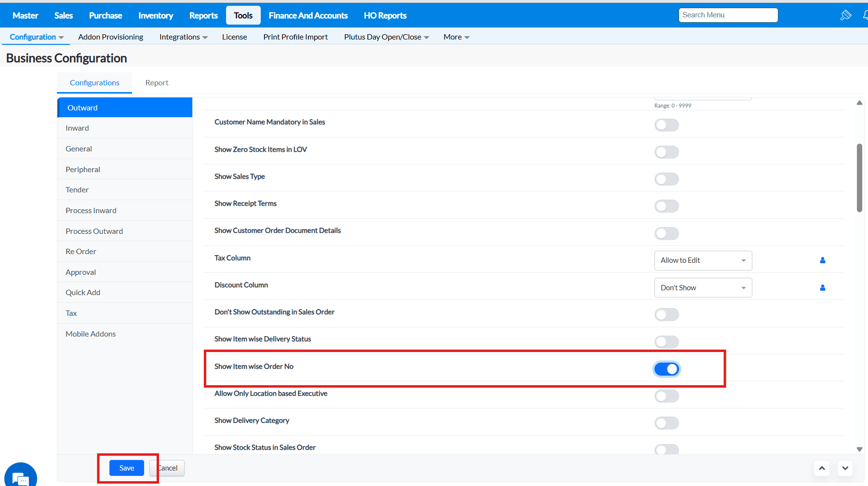Click the scrollbar up arrow
Screen dimensions: 868x486
coord(859,103)
